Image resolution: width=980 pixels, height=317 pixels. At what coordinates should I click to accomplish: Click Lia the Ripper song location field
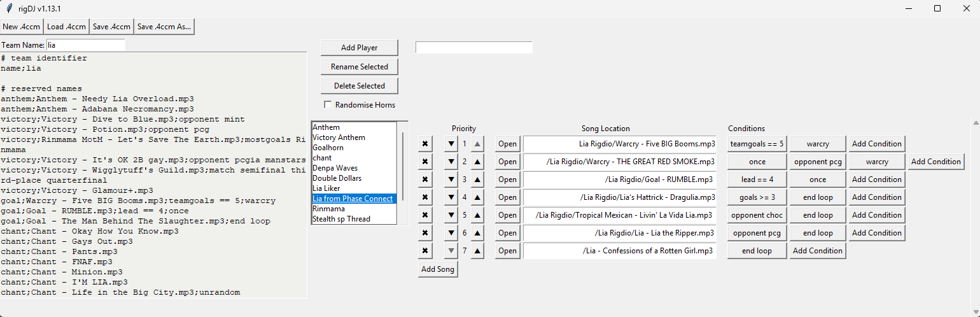pos(619,233)
